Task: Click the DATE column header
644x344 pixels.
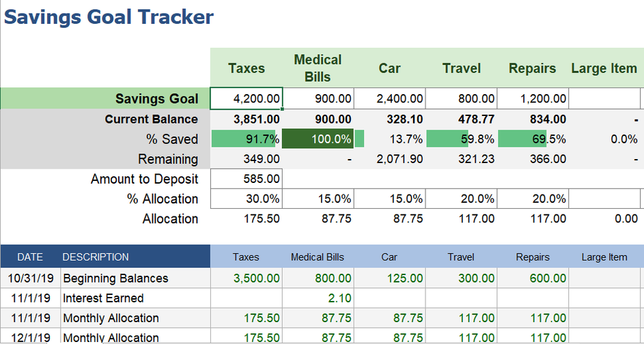Action: click(30, 257)
